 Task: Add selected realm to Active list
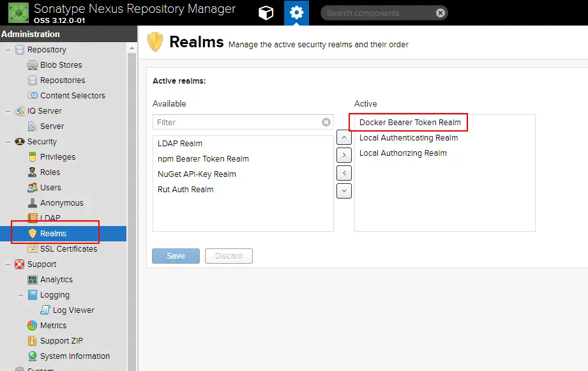click(x=344, y=155)
